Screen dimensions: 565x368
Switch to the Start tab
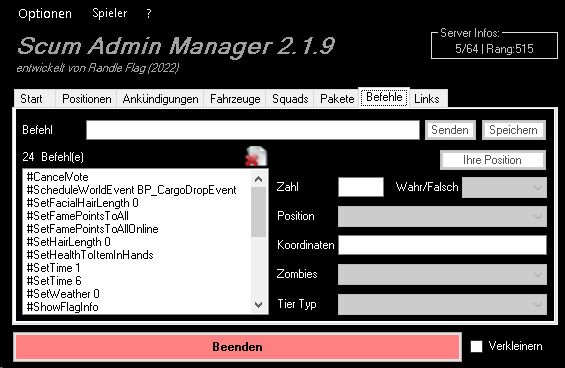34,99
